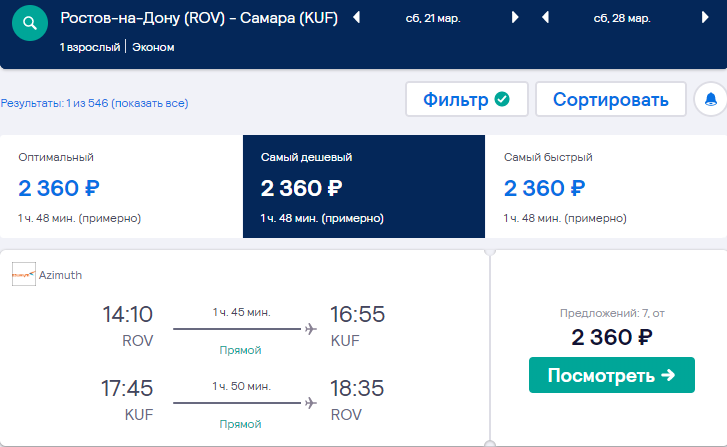Go to next departure date arrow

coord(515,18)
